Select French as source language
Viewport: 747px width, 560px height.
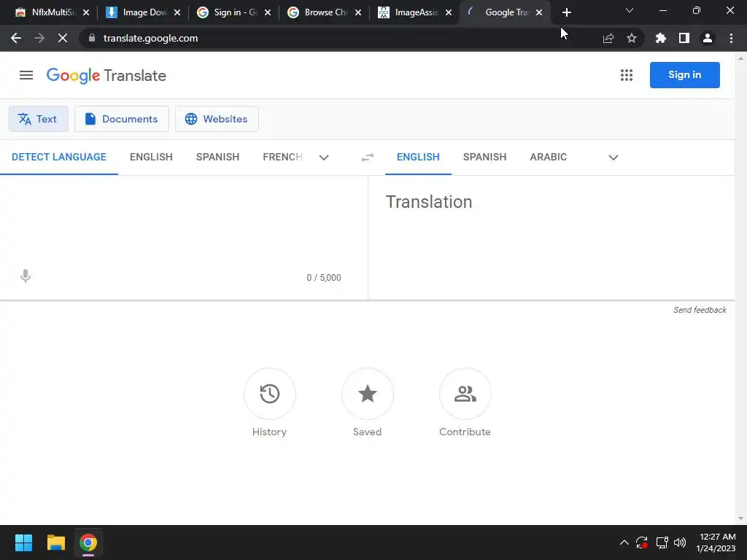pos(283,157)
